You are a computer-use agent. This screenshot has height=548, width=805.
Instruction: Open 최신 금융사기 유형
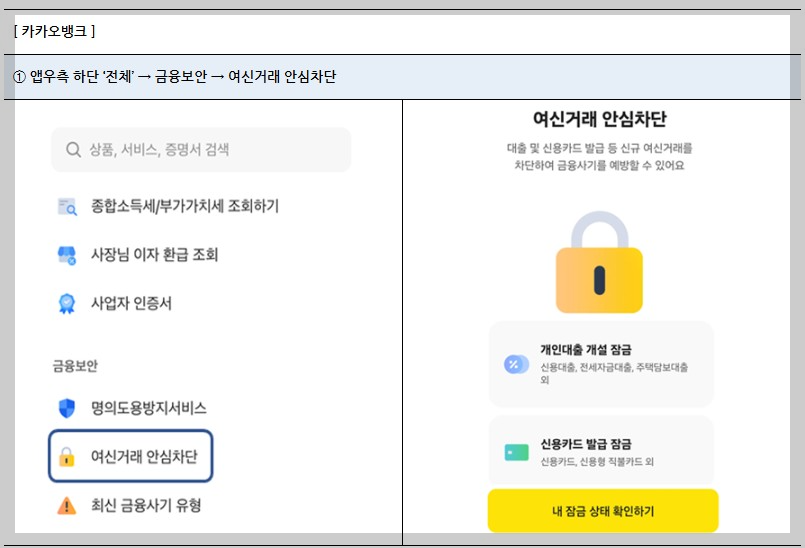point(146,505)
